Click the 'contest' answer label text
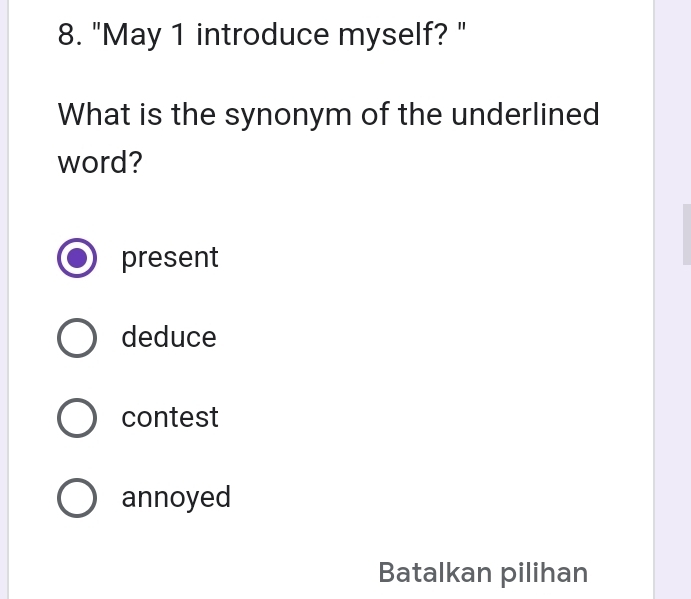691x599 pixels. tap(169, 418)
